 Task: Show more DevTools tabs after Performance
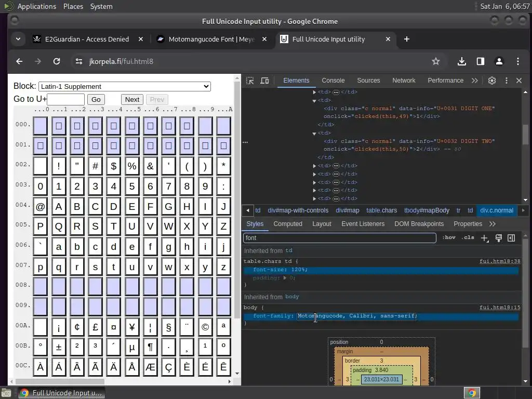(x=474, y=81)
